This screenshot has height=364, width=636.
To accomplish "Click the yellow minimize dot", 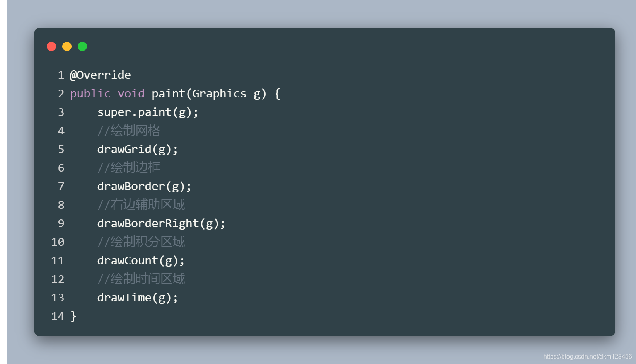I will [67, 46].
